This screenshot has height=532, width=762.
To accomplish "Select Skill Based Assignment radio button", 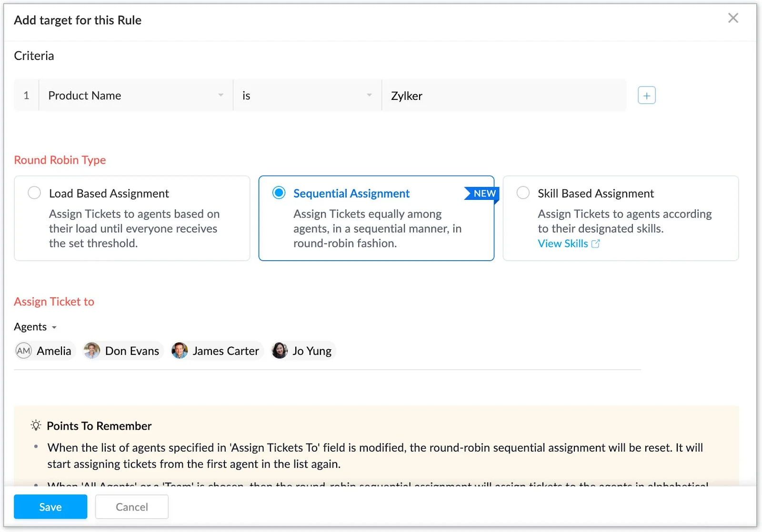I will (x=523, y=193).
